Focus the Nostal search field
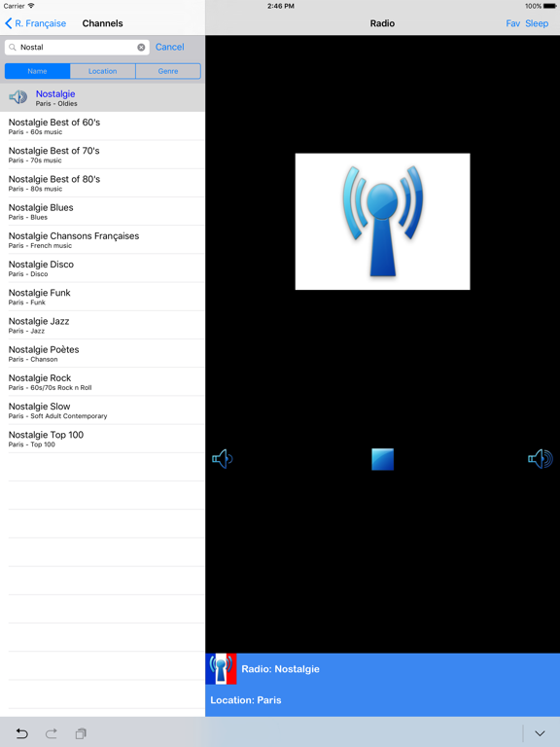 pos(77,47)
